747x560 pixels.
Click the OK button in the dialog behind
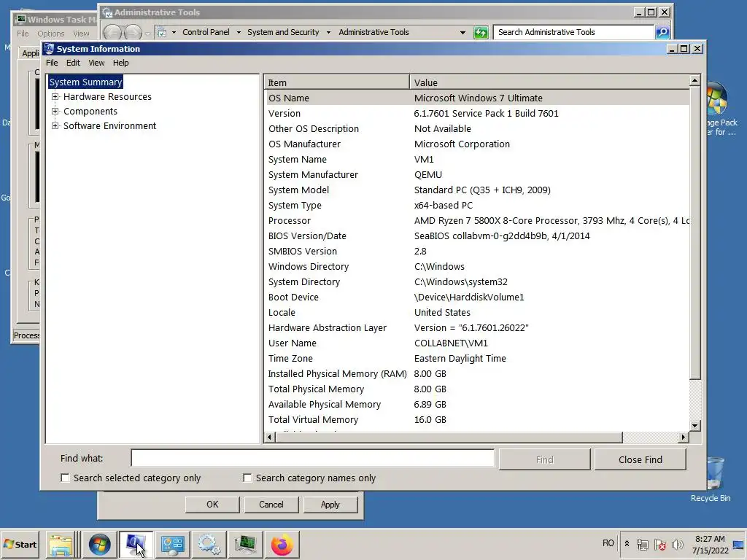212,505
